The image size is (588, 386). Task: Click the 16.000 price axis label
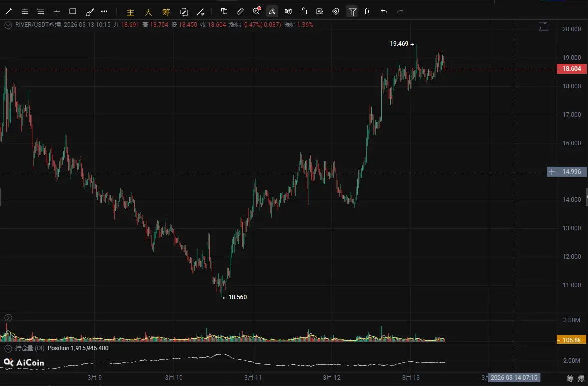572,143
